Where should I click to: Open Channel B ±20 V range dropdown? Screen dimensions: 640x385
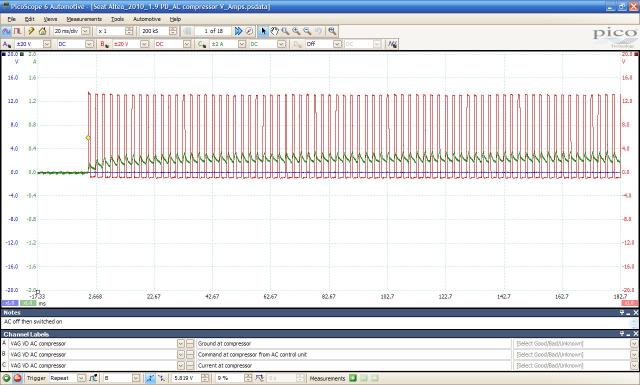pos(144,44)
